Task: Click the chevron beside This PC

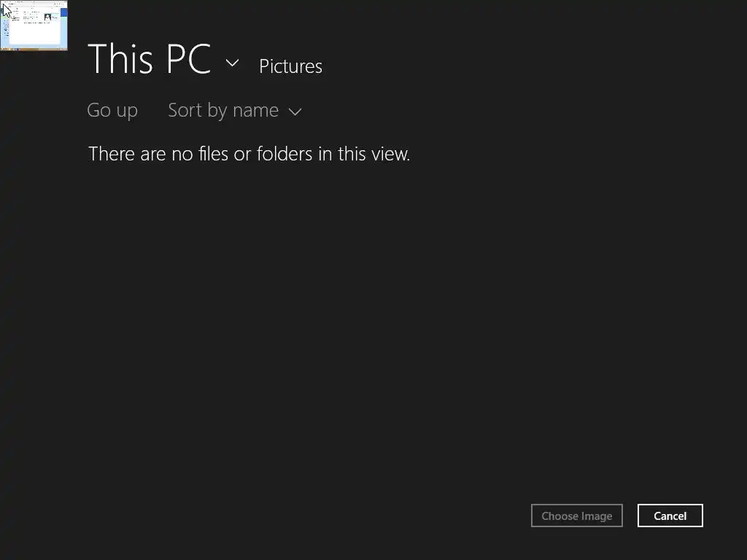Action: [232, 63]
